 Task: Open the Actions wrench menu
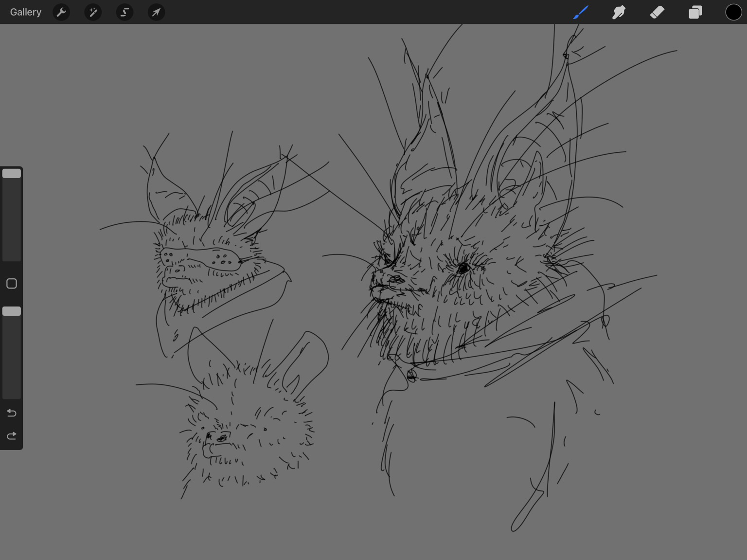(61, 12)
